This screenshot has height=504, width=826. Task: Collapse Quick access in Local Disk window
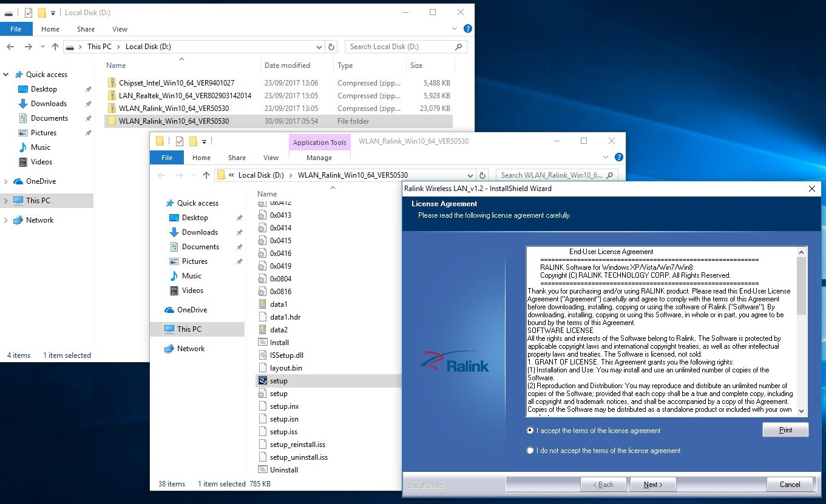click(x=6, y=75)
